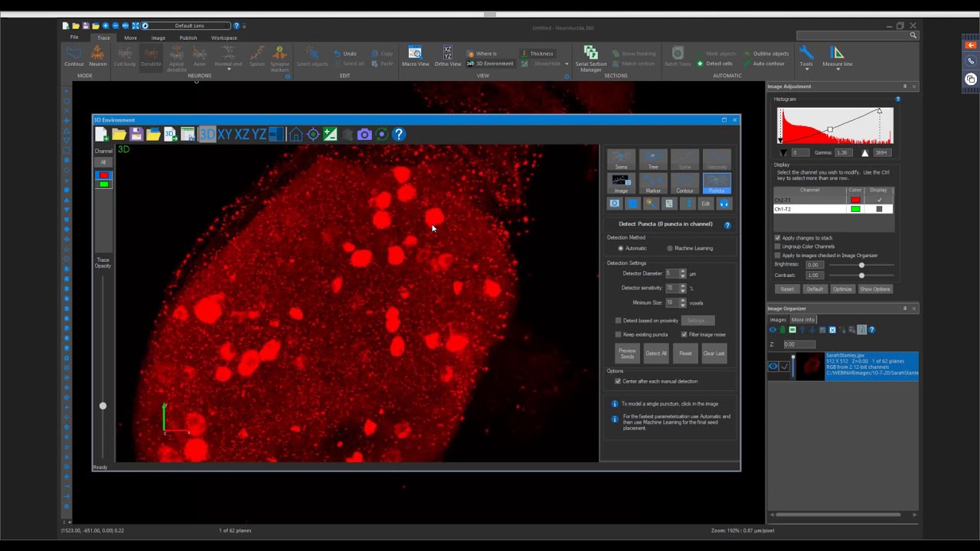Click Show Options button
Screen dimensions: 980x551
[x=875, y=289]
